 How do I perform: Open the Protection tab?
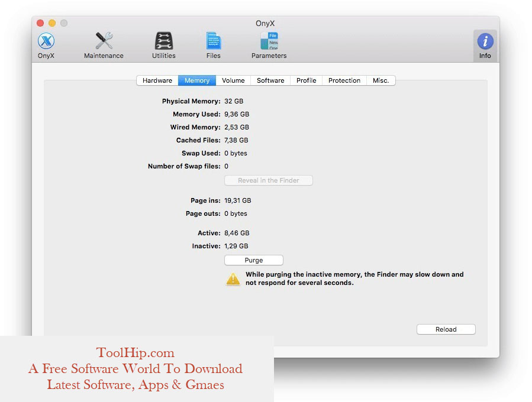click(344, 80)
